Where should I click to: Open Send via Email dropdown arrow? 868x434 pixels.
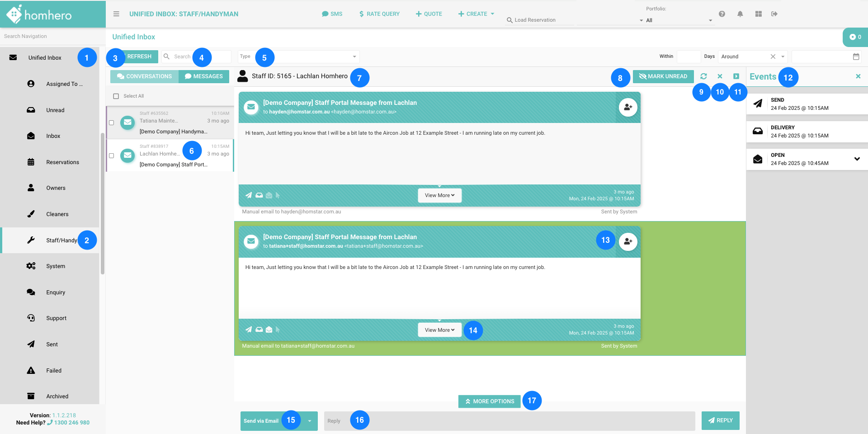(x=310, y=421)
